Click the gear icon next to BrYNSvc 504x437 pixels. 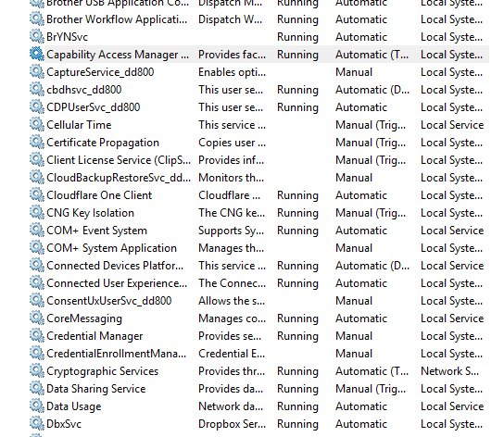coord(37,37)
